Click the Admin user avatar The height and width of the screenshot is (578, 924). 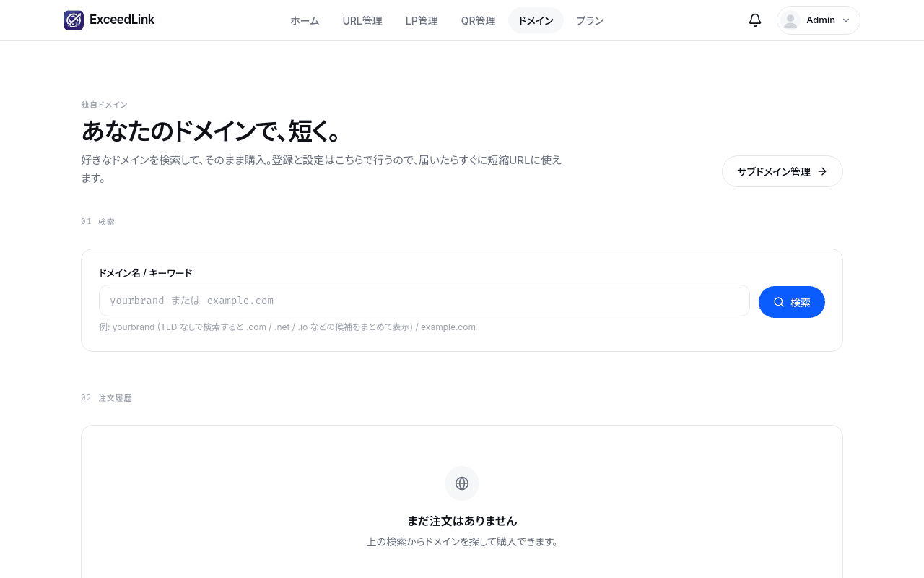[x=790, y=20]
